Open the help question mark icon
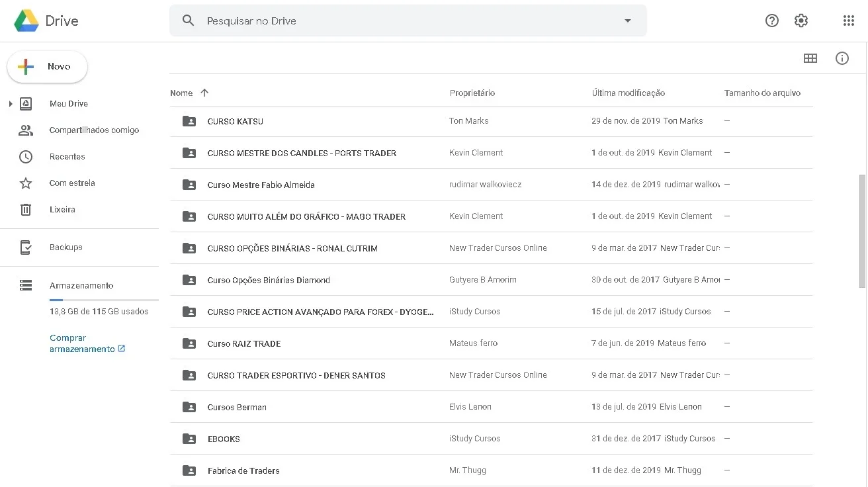Viewport: 868px width, 487px height. 772,21
